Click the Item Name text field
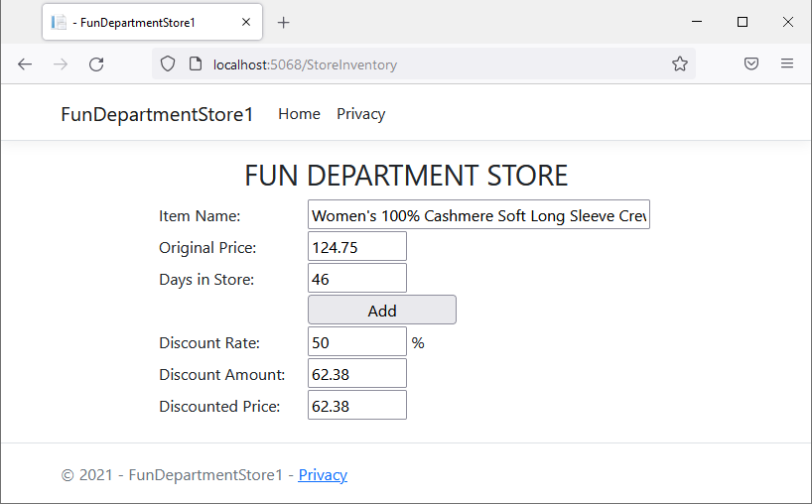 (x=478, y=214)
